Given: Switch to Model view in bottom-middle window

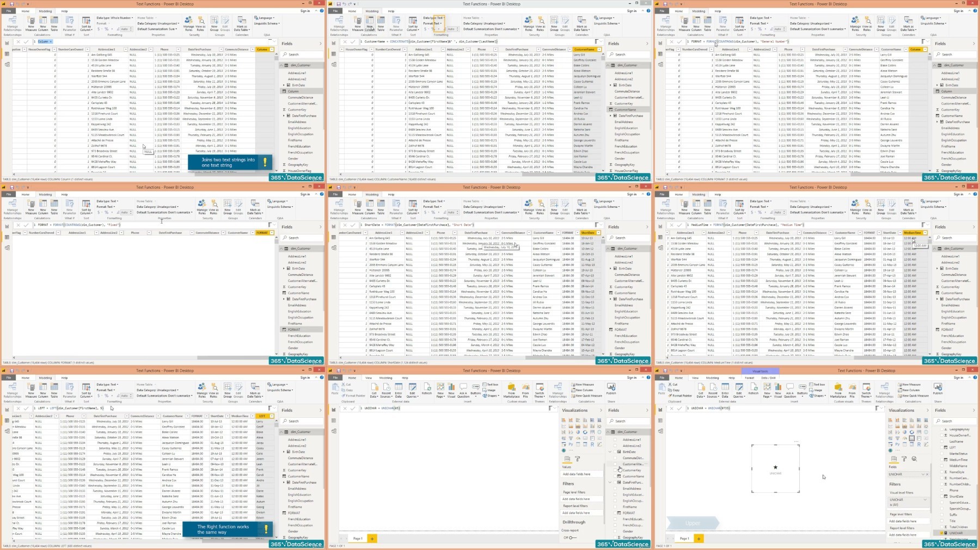Looking at the screenshot, I should [x=334, y=431].
